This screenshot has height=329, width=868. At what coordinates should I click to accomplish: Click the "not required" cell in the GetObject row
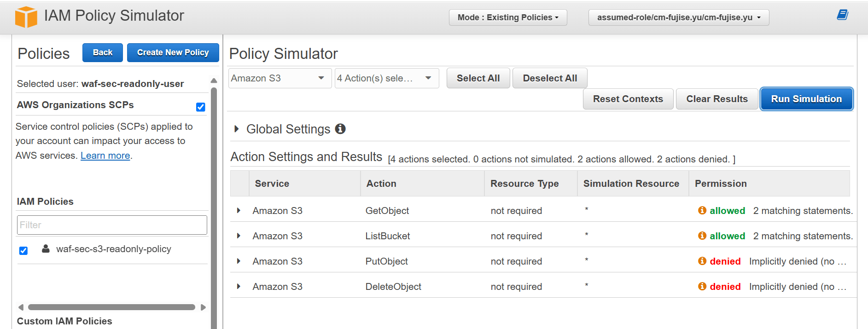[516, 211]
